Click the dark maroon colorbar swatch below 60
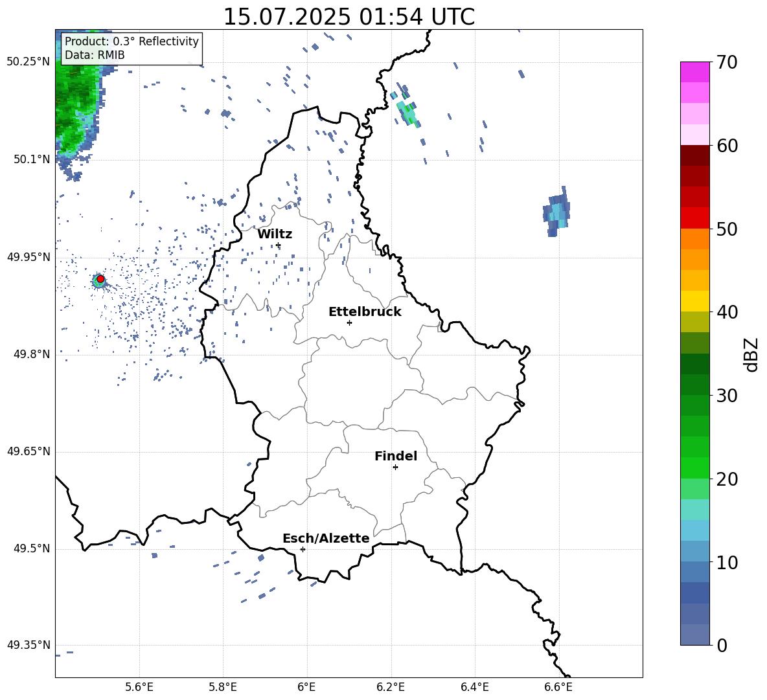The width and height of the screenshot is (767, 700). 694,155
